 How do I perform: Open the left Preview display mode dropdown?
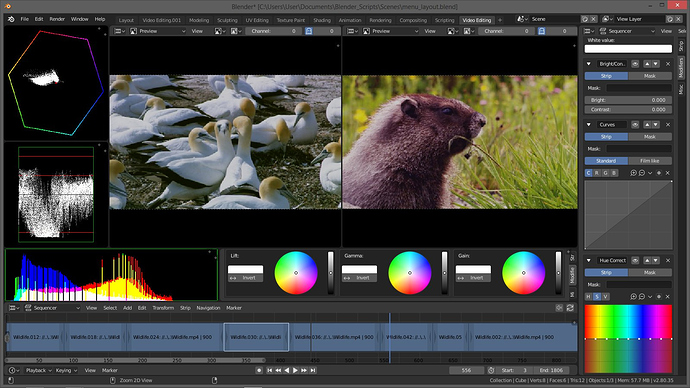click(x=158, y=31)
